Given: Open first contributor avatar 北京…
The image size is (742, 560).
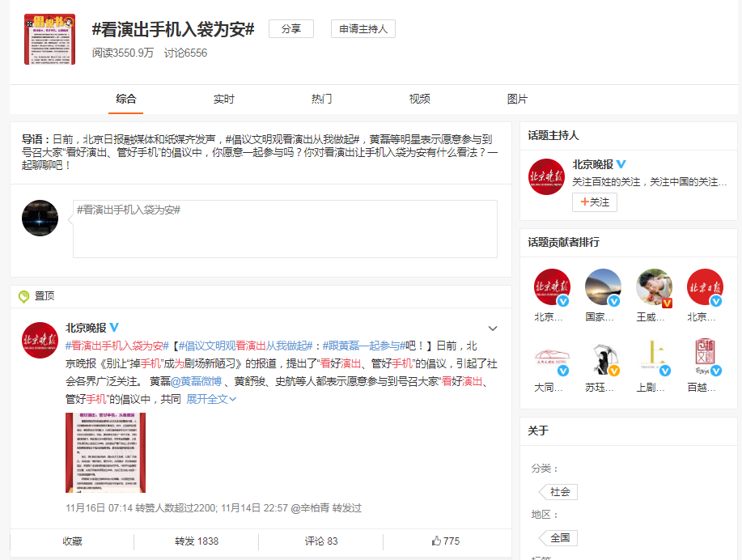Looking at the screenshot, I should point(552,286).
